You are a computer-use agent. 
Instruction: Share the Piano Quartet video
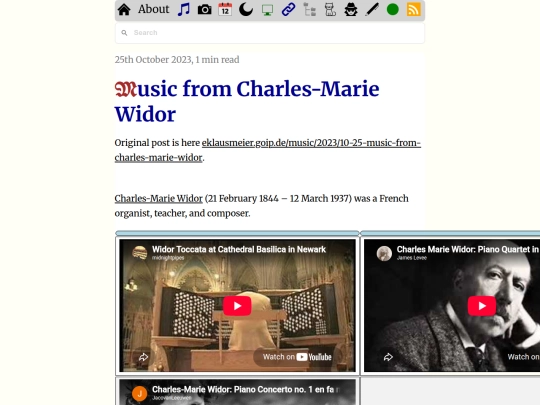(x=388, y=357)
